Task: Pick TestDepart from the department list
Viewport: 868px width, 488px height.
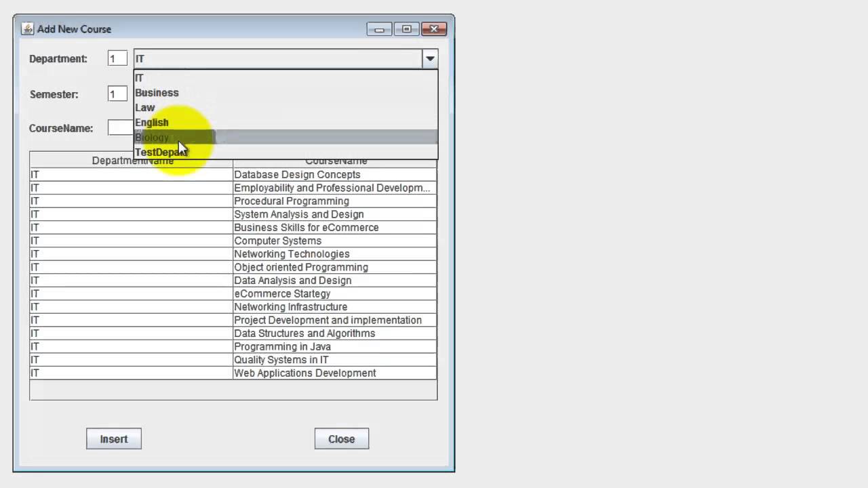Action: tap(285, 152)
